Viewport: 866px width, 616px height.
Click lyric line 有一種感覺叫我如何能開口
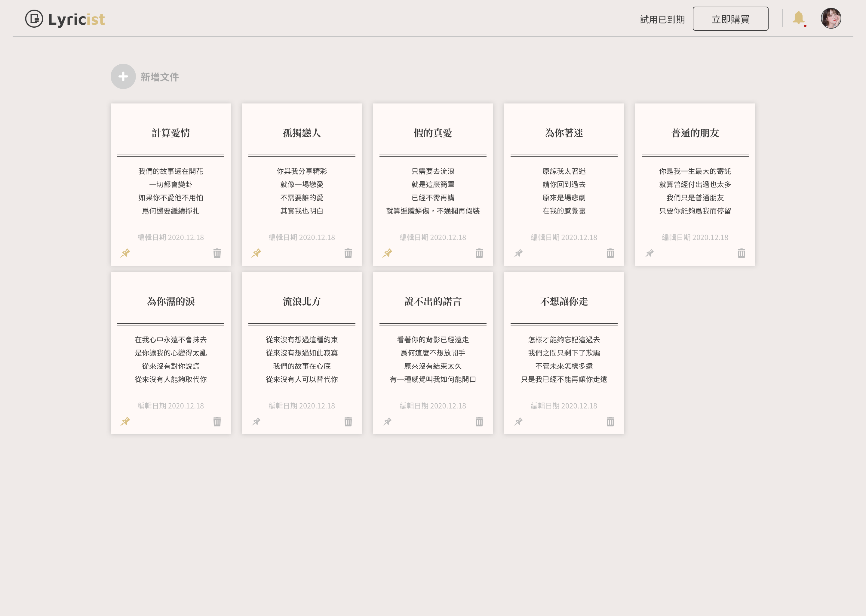tap(433, 379)
